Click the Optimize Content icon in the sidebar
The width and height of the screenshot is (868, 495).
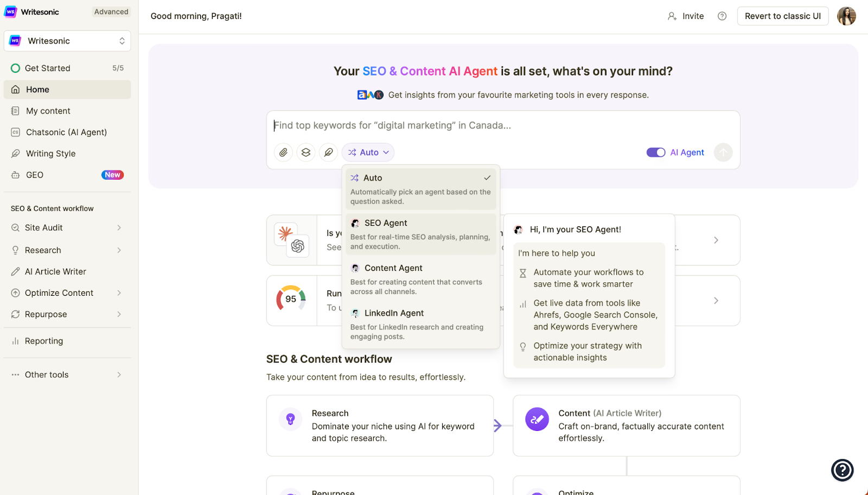click(16, 293)
